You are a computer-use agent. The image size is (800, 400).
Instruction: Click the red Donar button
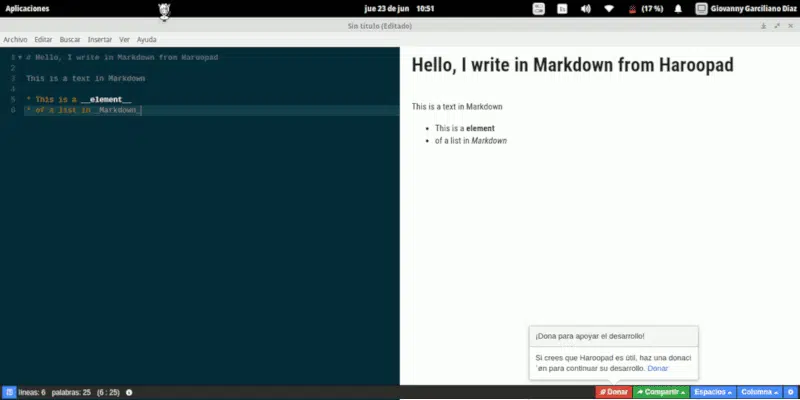pyautogui.click(x=613, y=392)
